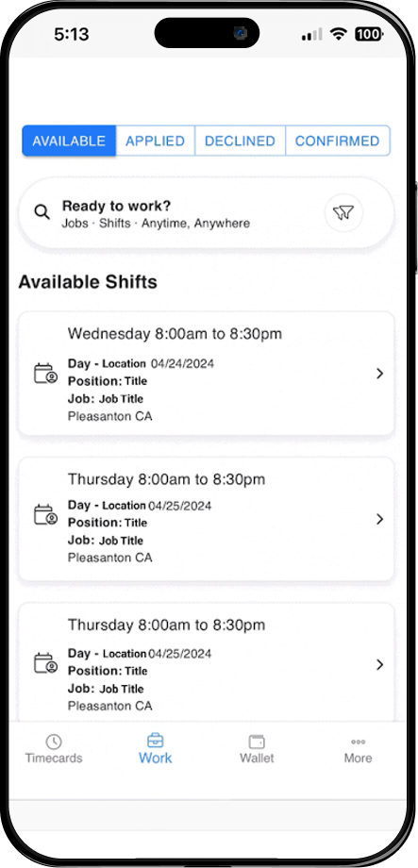Tap the search magnifier icon

click(x=42, y=212)
